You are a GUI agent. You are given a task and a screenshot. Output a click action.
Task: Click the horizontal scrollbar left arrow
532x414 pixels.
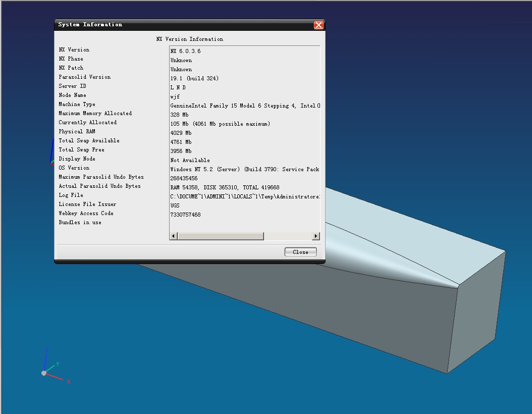coord(173,236)
